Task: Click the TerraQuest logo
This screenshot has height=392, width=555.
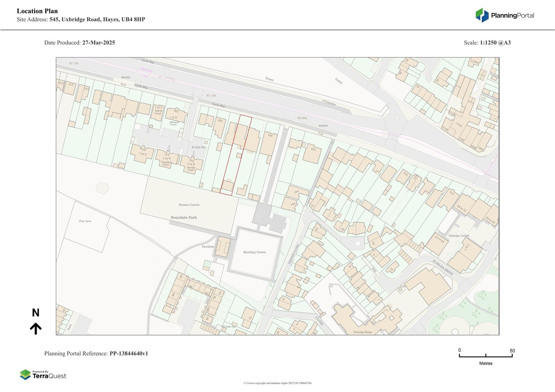Action: click(43, 375)
